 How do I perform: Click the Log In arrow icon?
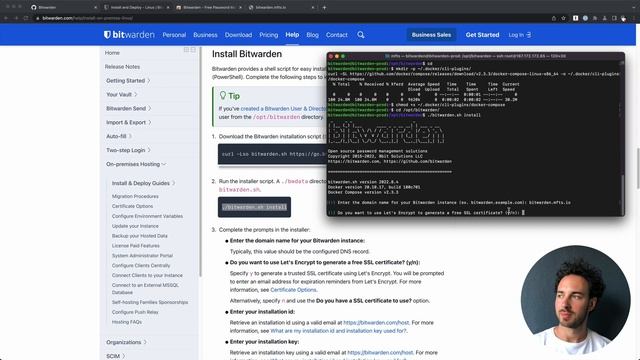point(529,35)
